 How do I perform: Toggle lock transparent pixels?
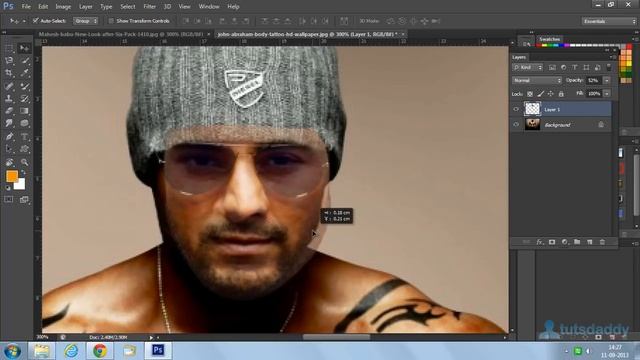(530, 94)
